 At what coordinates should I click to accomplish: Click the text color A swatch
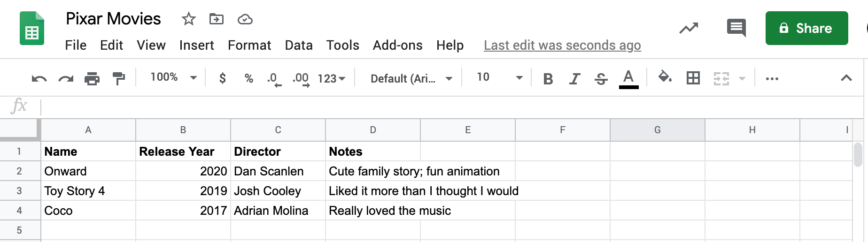click(628, 78)
